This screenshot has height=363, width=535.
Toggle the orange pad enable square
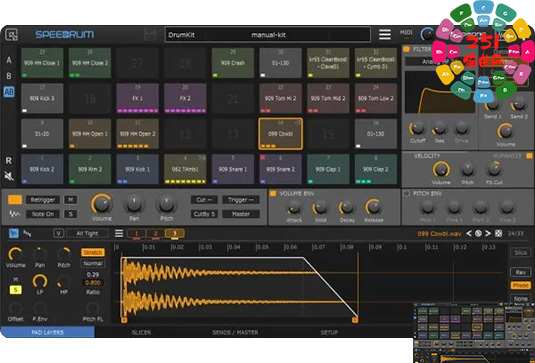[x=15, y=200]
